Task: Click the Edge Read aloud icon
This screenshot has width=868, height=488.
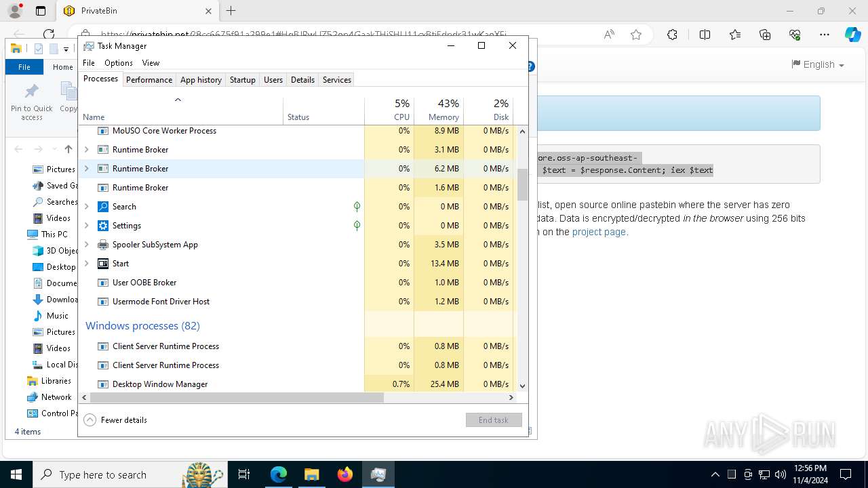Action: pos(609,35)
